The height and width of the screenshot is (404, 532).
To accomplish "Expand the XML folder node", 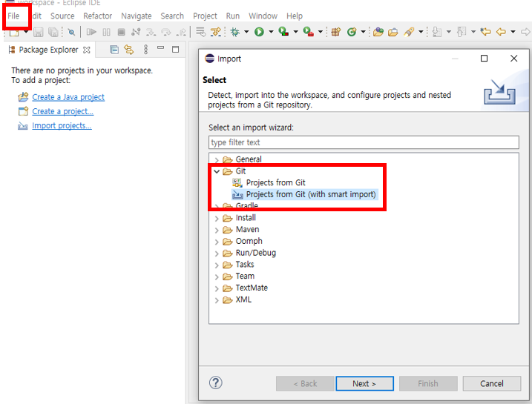I will click(x=217, y=300).
